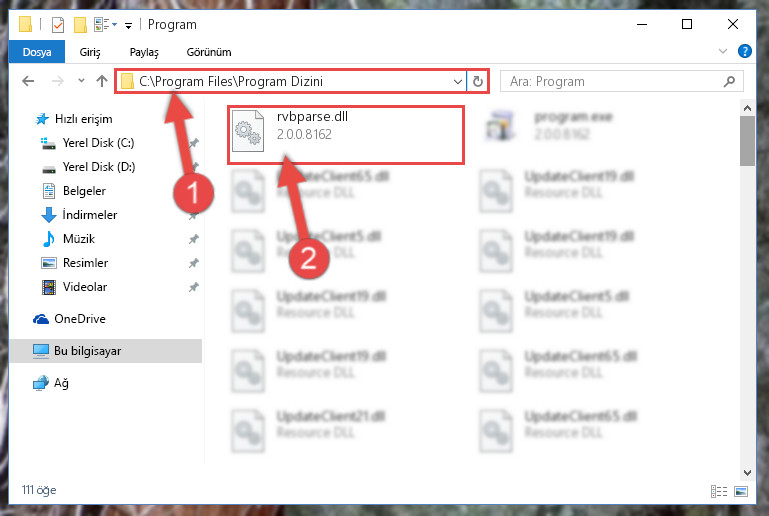Switch to details list view icon
769x516 pixels.
pos(718,491)
